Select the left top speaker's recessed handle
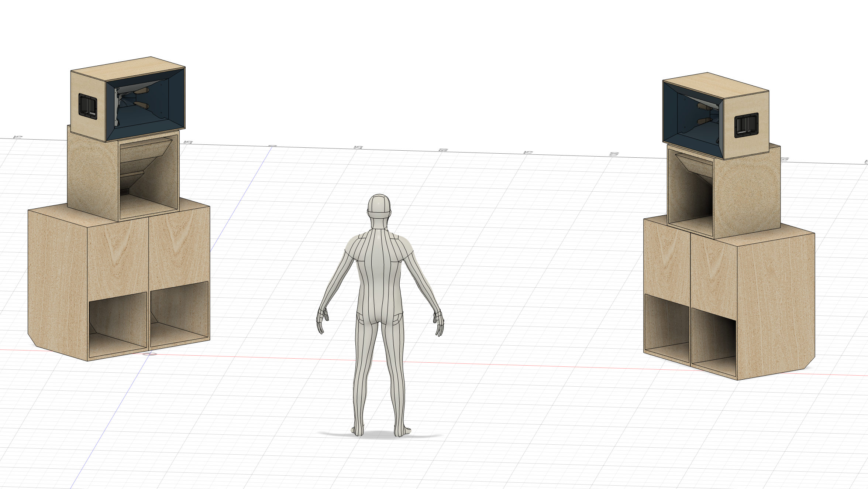Viewport: 868px width, 489px height. pyautogui.click(x=88, y=106)
